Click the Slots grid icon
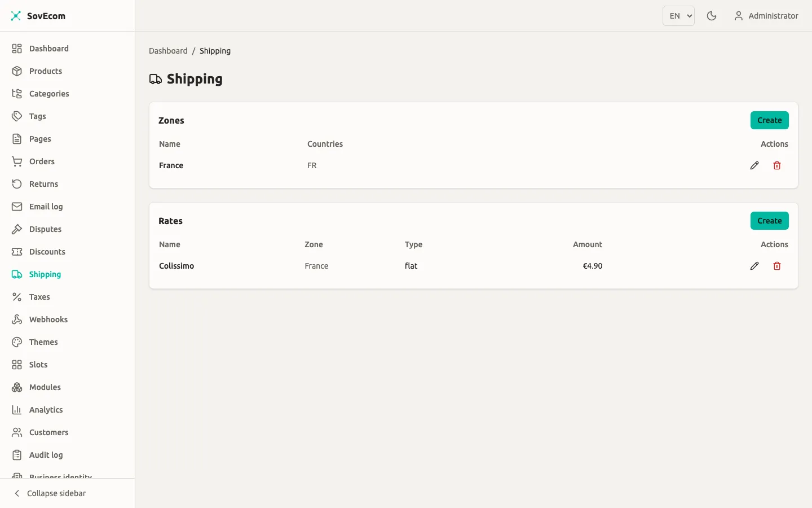This screenshot has width=812, height=508. [17, 365]
